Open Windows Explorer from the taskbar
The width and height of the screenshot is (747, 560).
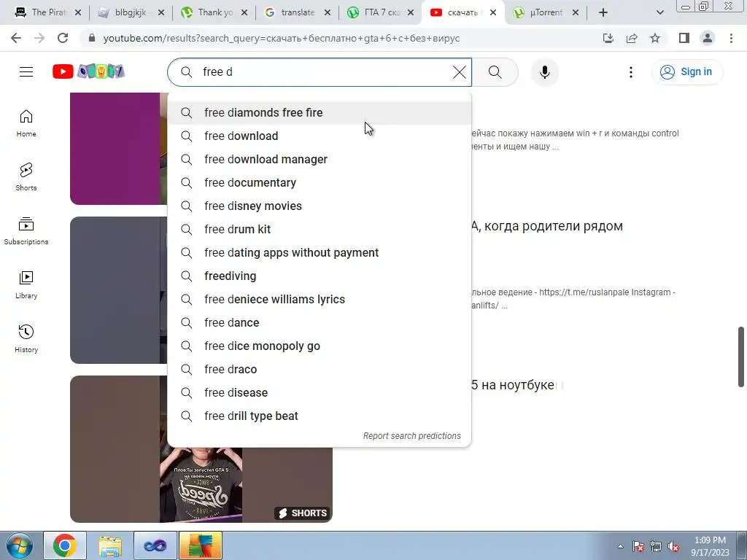point(110,545)
